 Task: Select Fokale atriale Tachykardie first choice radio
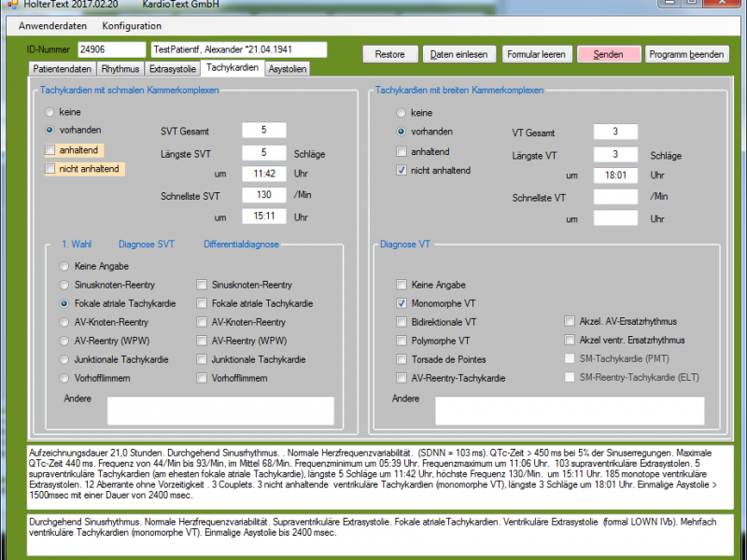tap(63, 304)
